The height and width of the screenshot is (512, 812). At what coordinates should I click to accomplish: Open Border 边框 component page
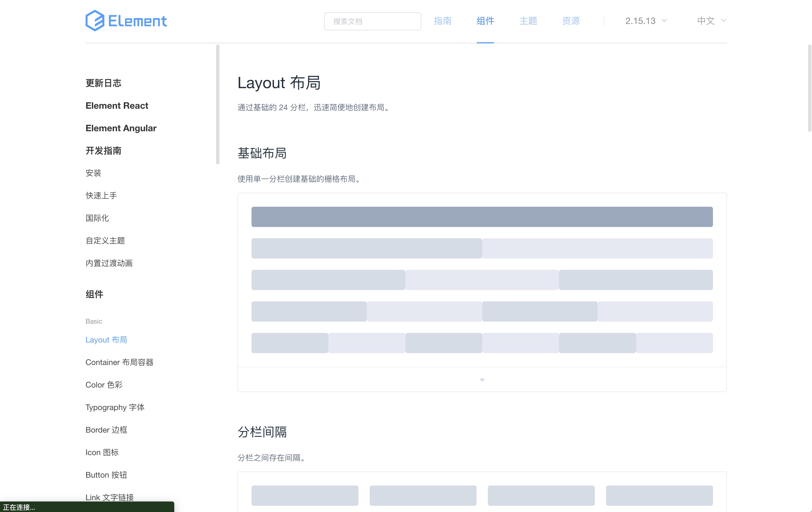tap(106, 430)
